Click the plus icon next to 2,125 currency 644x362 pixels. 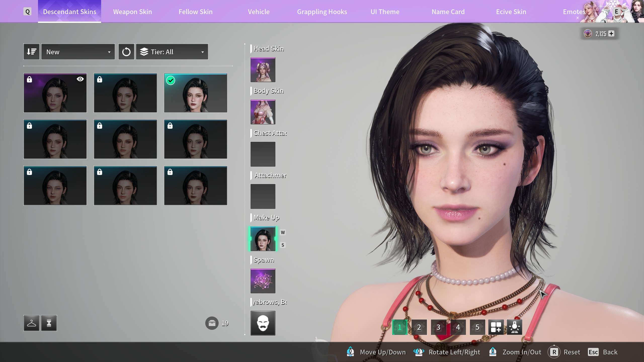pyautogui.click(x=612, y=33)
